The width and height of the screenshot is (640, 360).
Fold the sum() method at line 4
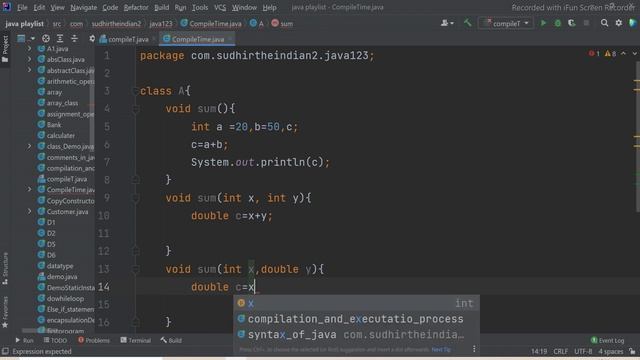pyautogui.click(x=136, y=109)
